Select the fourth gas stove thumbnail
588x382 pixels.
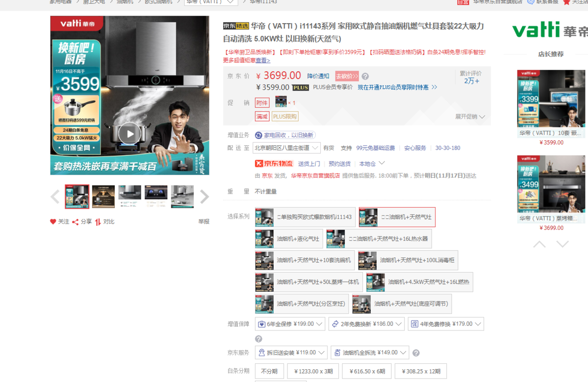(156, 196)
